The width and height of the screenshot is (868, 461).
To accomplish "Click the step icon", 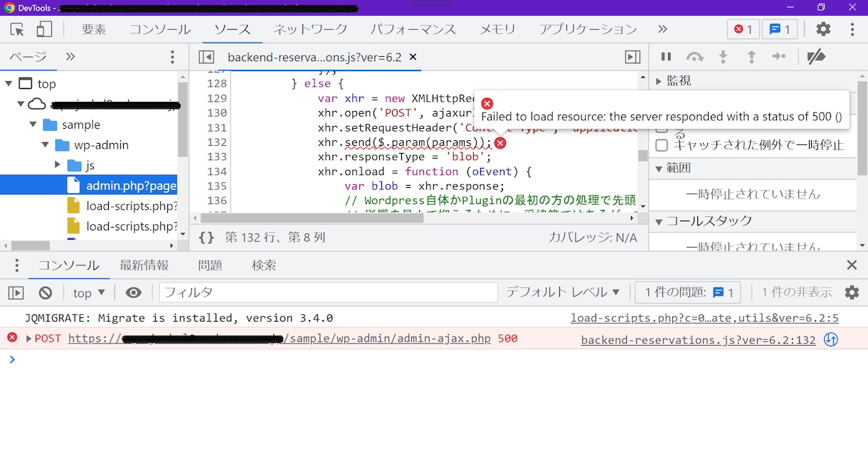I will coord(779,57).
